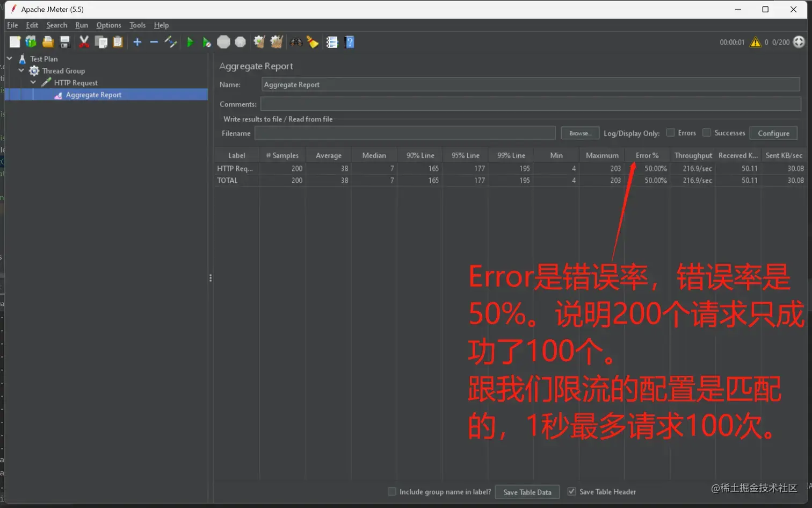Screen dimensions: 812x508
Task: Sort by the Median column header
Action: pos(374,155)
